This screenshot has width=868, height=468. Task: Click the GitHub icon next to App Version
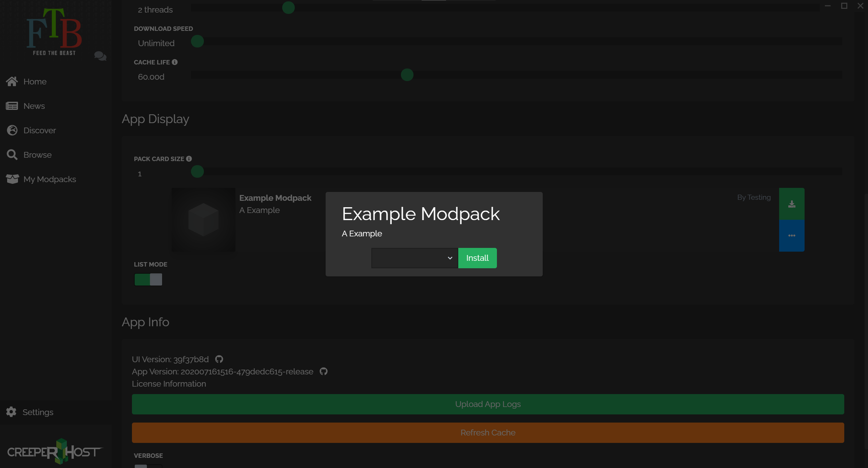[x=323, y=371]
